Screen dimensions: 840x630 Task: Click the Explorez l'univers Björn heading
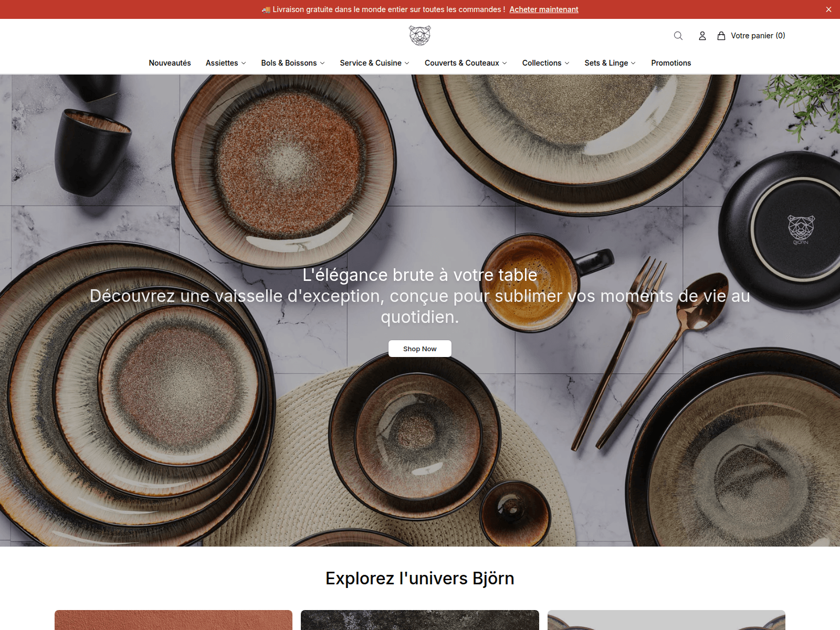[x=420, y=578]
